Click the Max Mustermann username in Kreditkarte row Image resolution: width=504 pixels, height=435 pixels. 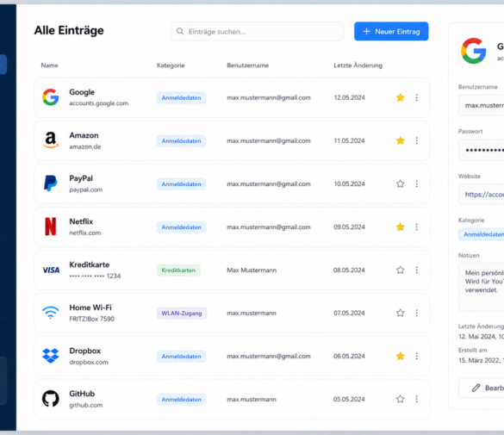[x=252, y=270]
